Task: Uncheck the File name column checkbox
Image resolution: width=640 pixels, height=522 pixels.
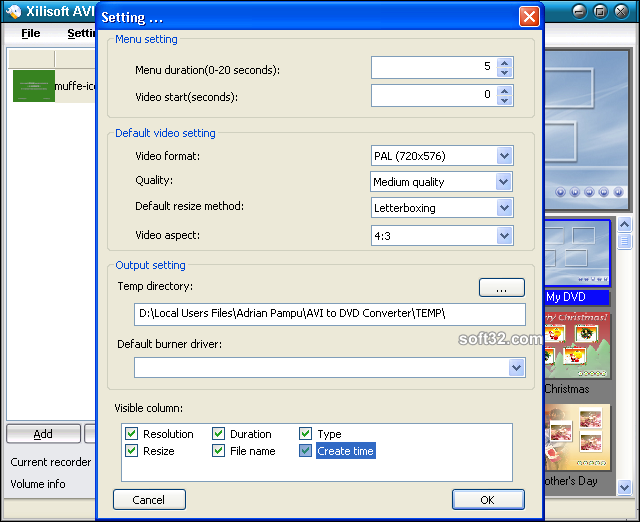Action: click(218, 451)
